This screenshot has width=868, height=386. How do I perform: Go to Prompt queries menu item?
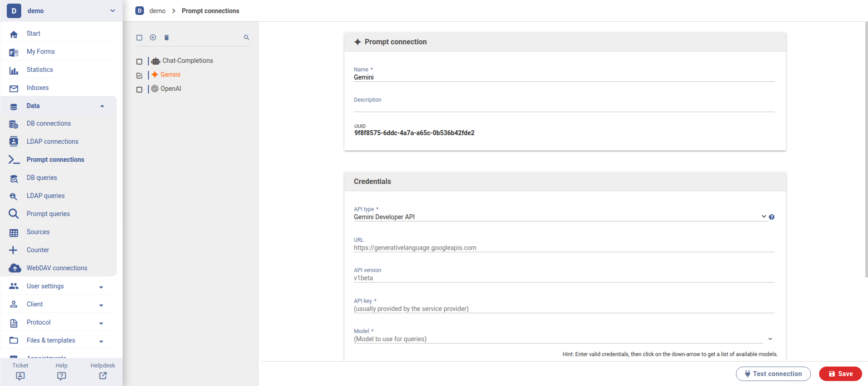pos(48,214)
